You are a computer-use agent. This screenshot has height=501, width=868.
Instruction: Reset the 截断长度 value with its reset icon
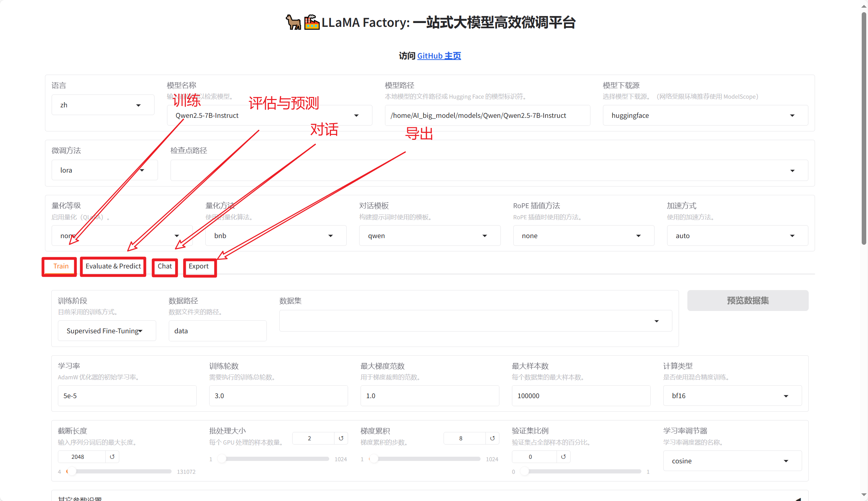point(112,457)
